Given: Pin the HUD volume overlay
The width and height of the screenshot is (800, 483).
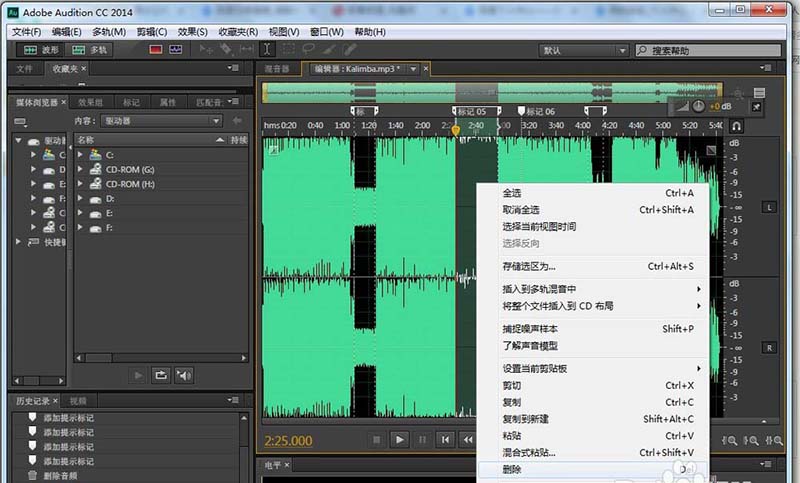Looking at the screenshot, I should point(757,107).
